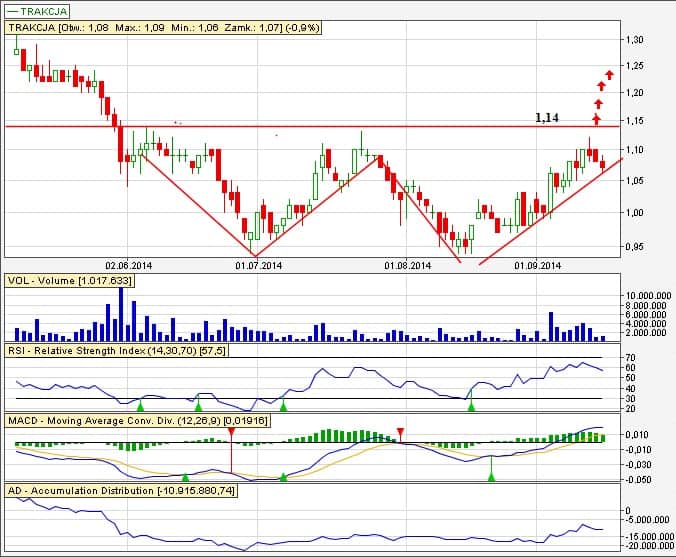The width and height of the screenshot is (676, 557).
Task: Click the tallest blue volume bar
Action: point(121,312)
